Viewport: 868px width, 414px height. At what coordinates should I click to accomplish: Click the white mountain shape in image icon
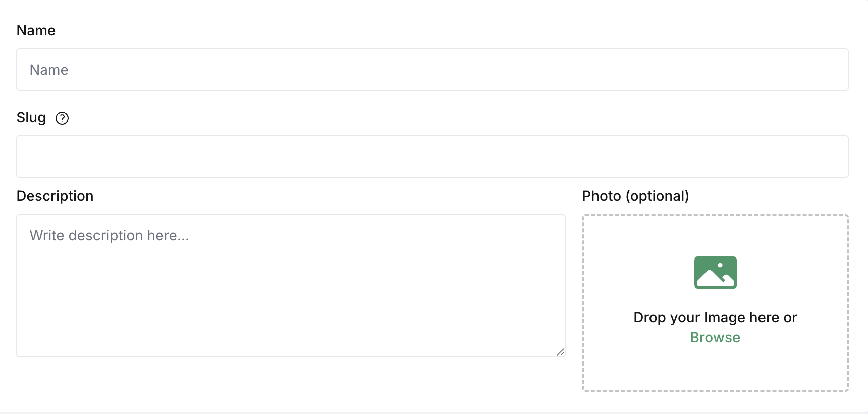click(711, 279)
